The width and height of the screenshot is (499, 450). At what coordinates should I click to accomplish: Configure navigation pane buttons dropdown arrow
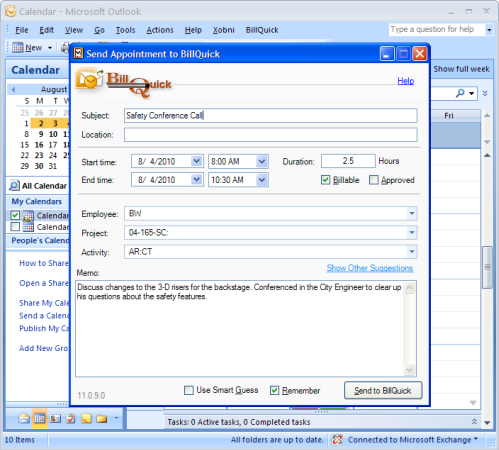(116, 418)
